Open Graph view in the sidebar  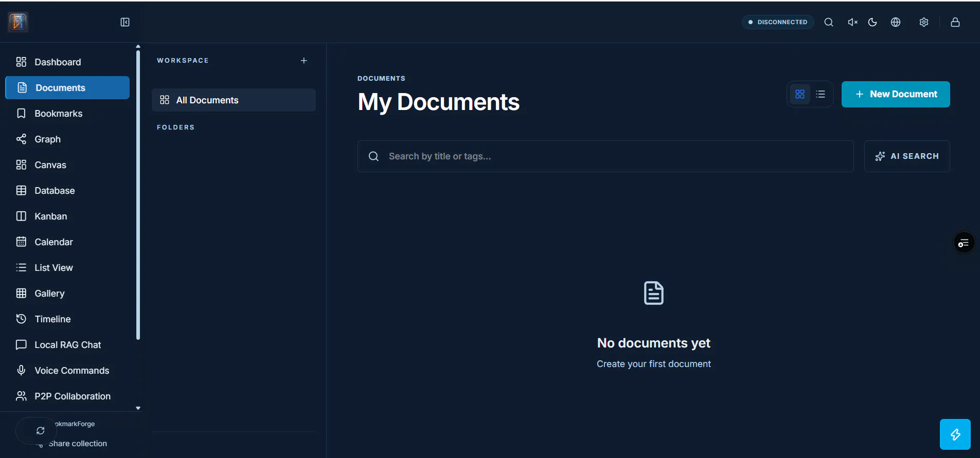tap(67, 139)
